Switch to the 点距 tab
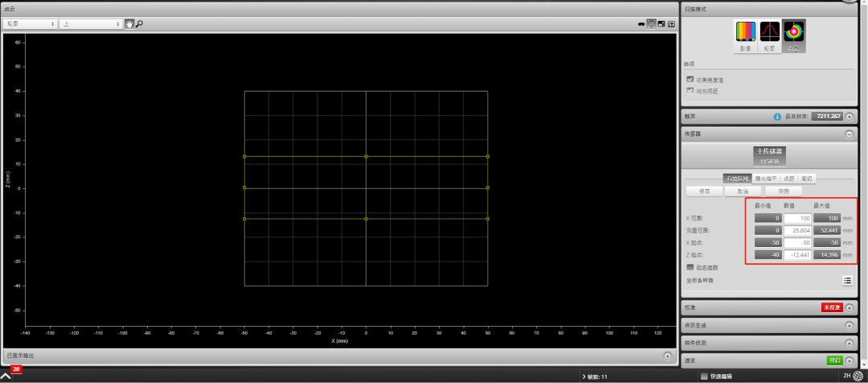Image resolution: width=868 pixels, height=383 pixels. [789, 179]
